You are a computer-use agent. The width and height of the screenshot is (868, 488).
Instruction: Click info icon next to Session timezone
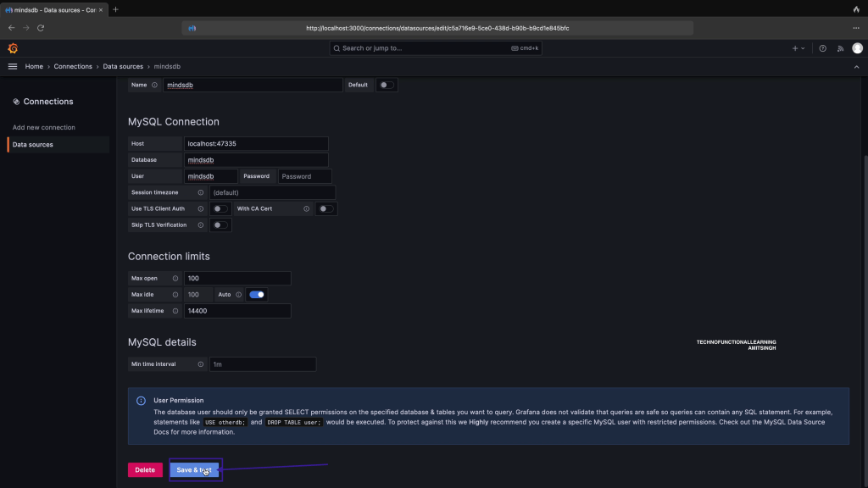point(201,192)
